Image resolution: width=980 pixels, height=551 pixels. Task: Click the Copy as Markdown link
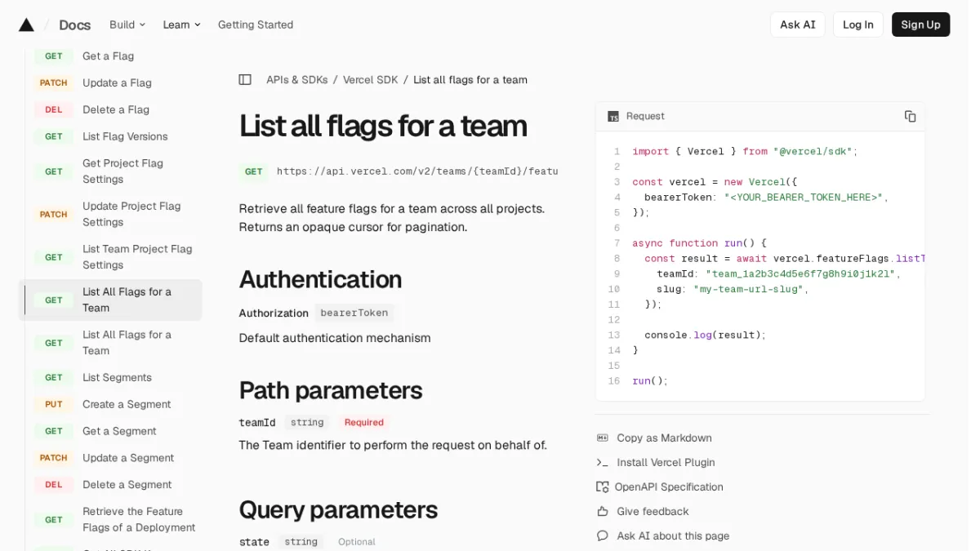tap(664, 438)
